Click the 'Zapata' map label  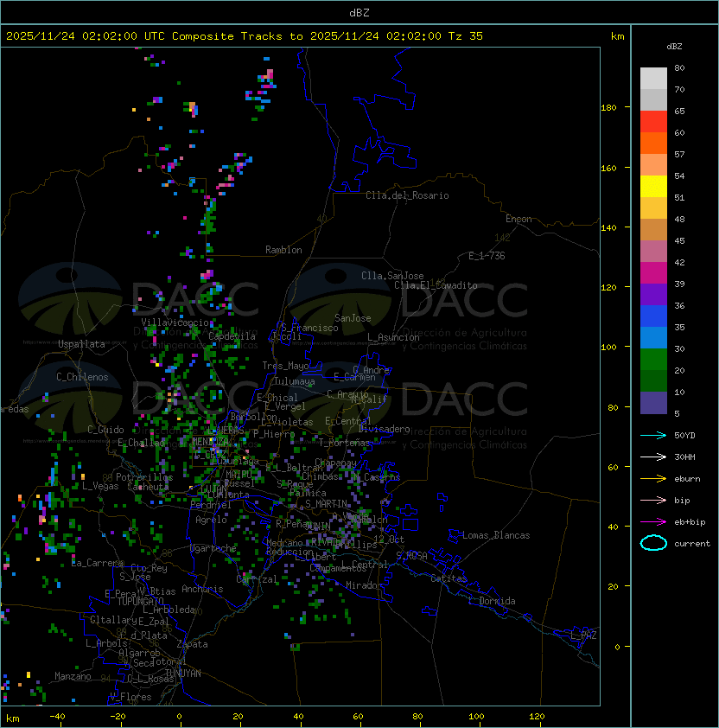coord(192,644)
